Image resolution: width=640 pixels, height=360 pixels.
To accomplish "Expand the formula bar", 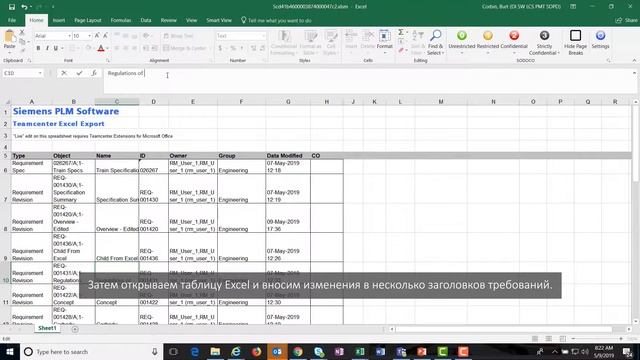I will 634,73.
